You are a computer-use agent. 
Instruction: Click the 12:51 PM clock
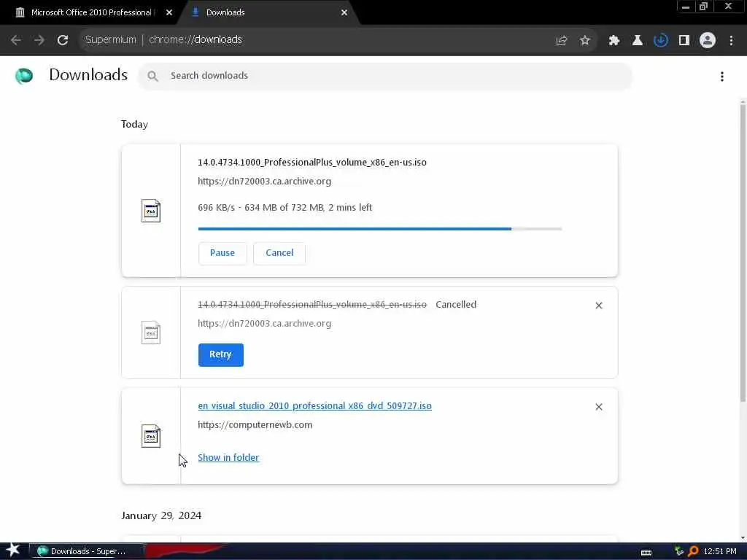point(720,551)
